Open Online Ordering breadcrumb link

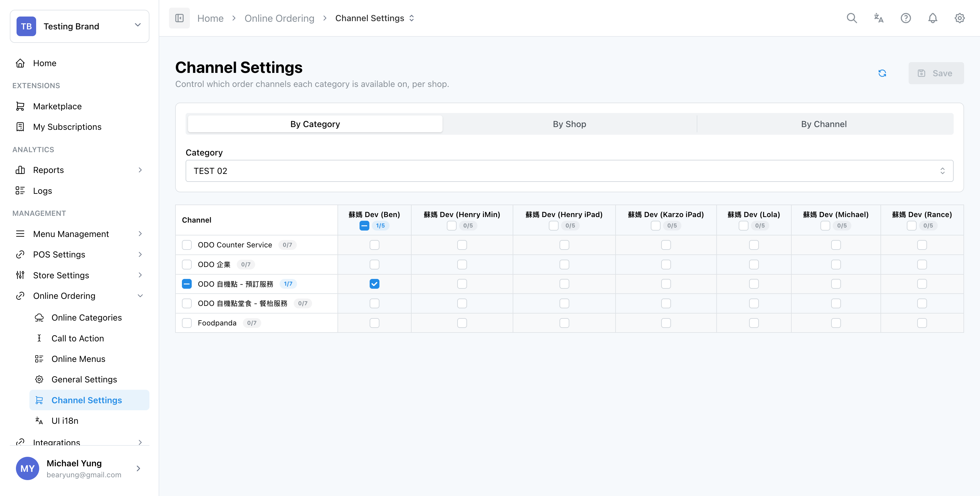280,18
